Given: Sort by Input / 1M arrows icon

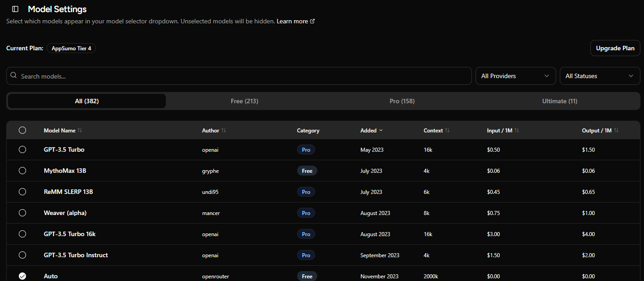Looking at the screenshot, I should [517, 130].
